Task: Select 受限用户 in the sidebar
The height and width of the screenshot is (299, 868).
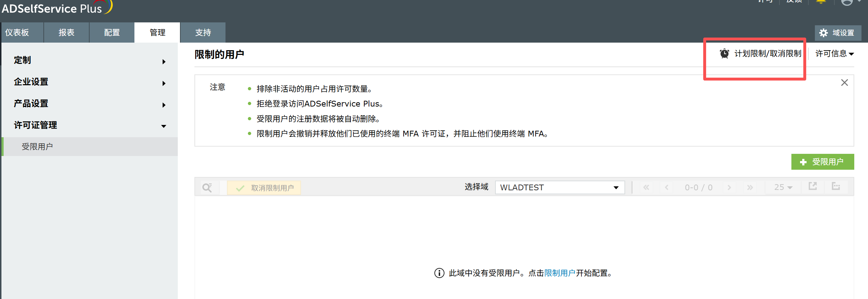Action: coord(90,147)
